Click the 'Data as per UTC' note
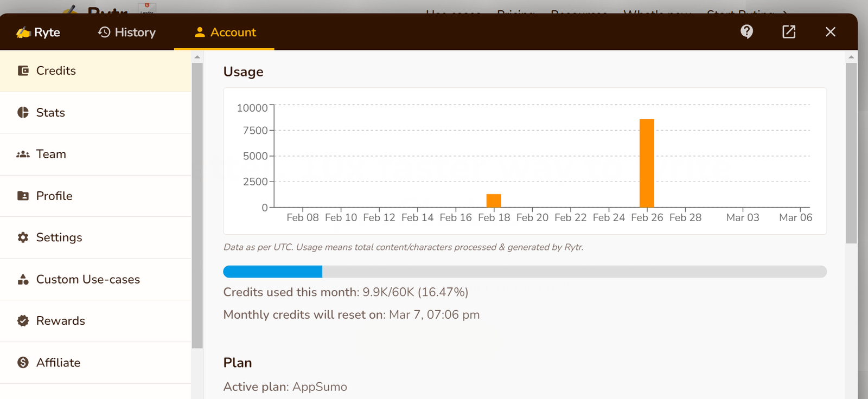868x399 pixels. 404,247
